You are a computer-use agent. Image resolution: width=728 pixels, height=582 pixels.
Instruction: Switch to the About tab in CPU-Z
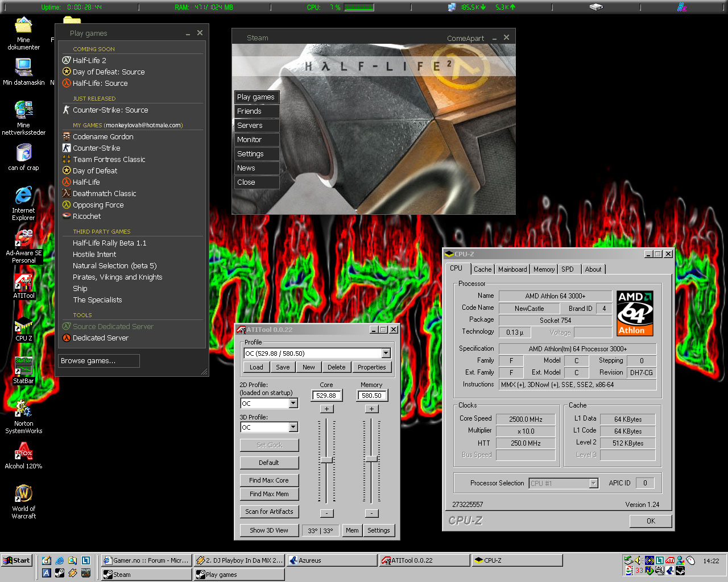[x=593, y=269]
